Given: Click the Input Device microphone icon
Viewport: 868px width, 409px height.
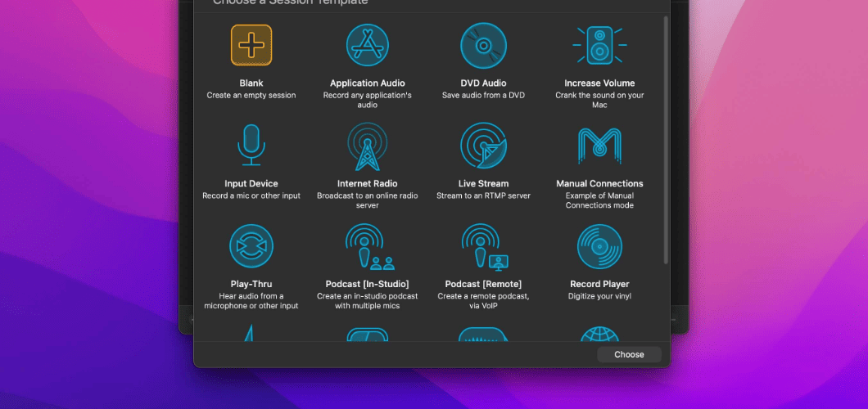Looking at the screenshot, I should [x=251, y=145].
